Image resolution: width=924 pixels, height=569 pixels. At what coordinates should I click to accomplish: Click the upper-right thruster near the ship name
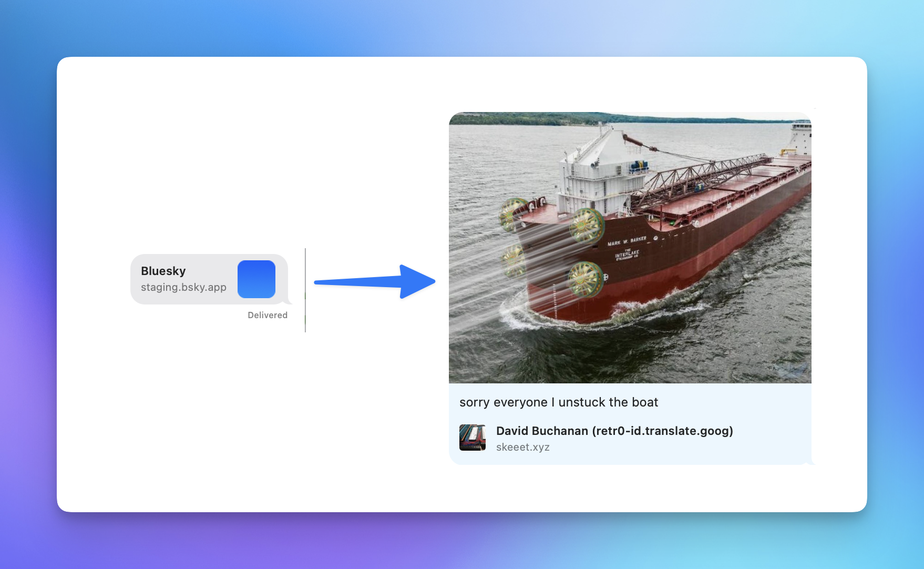pyautogui.click(x=587, y=225)
